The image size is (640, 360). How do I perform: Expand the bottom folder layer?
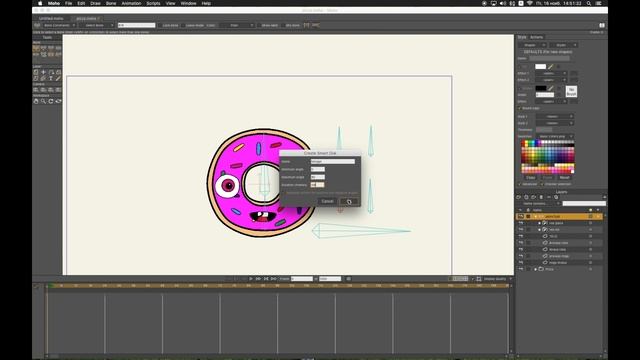pyautogui.click(x=535, y=269)
